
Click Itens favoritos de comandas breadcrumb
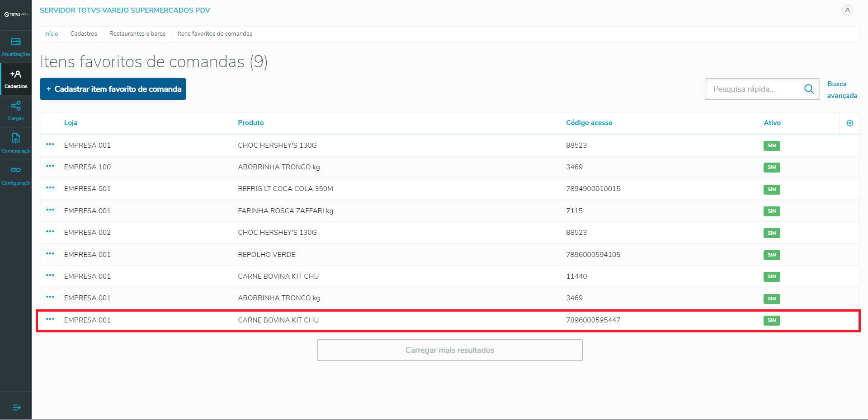215,34
